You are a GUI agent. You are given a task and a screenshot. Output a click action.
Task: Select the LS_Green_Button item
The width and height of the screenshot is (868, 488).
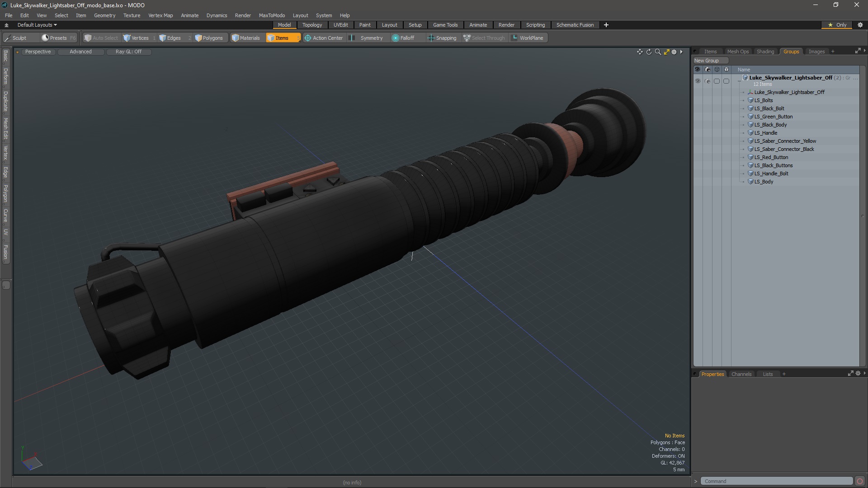[773, 117]
